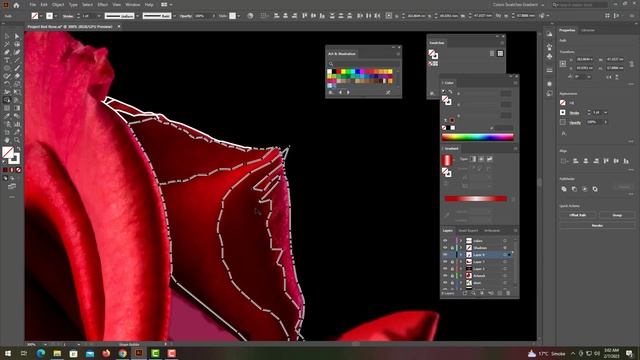Open stroke weight dropdown in control bar
640x360 pixels.
[99, 16]
